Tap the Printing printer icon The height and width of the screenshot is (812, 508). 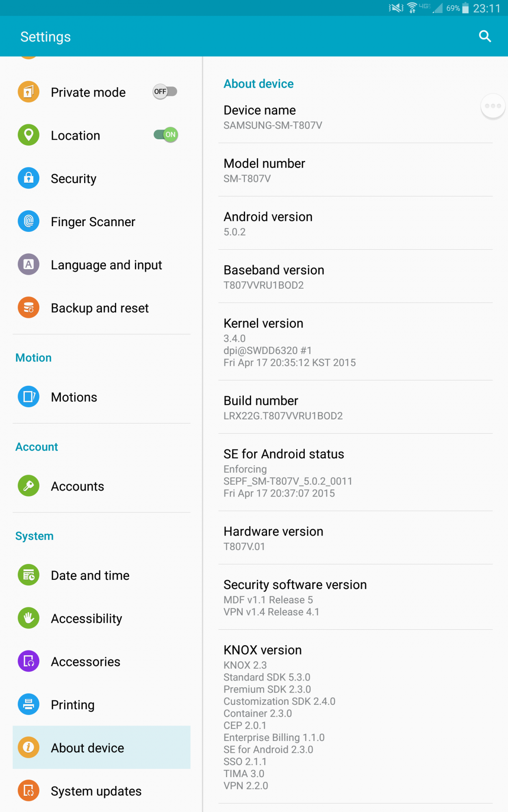point(28,704)
